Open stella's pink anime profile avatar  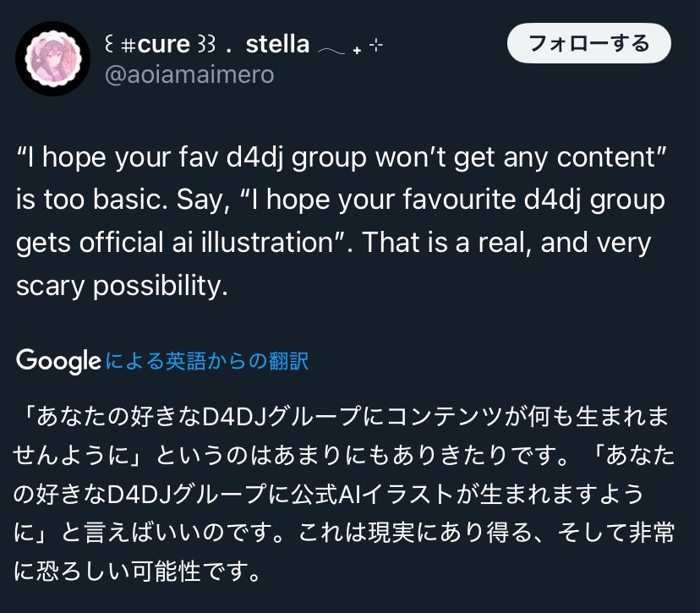click(x=52, y=58)
